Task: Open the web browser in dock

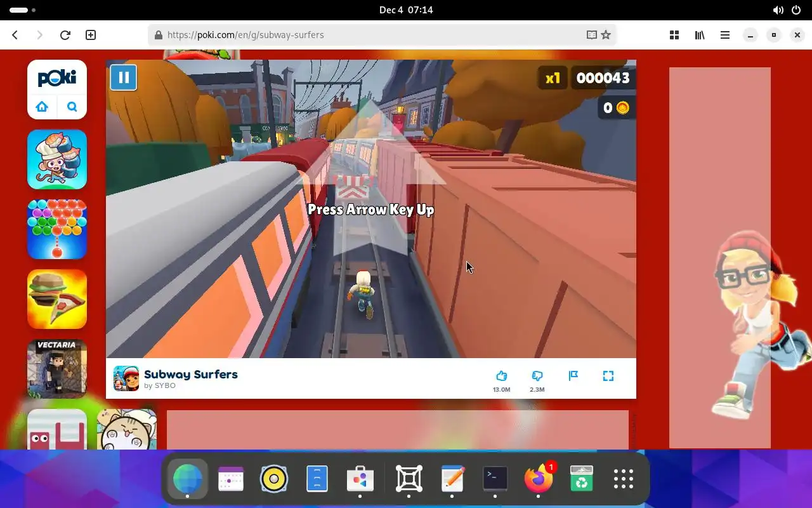Action: (187, 479)
